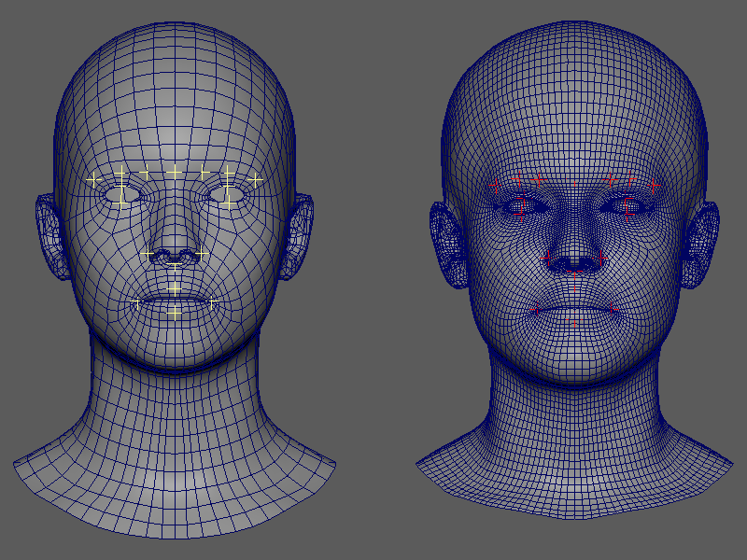Pick yellow marker beside left nostril on low-poly head
This screenshot has width=747, height=560.
tap(147, 253)
